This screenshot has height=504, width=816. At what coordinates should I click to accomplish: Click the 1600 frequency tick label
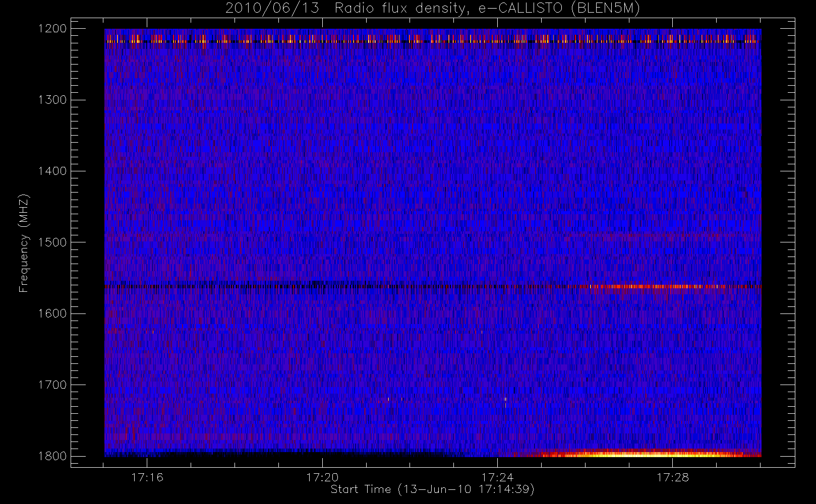[x=52, y=313]
